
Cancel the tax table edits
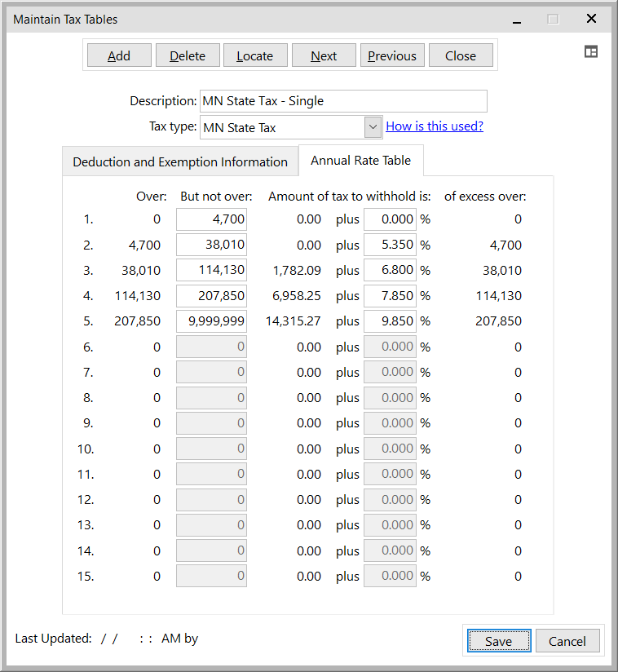(x=567, y=641)
